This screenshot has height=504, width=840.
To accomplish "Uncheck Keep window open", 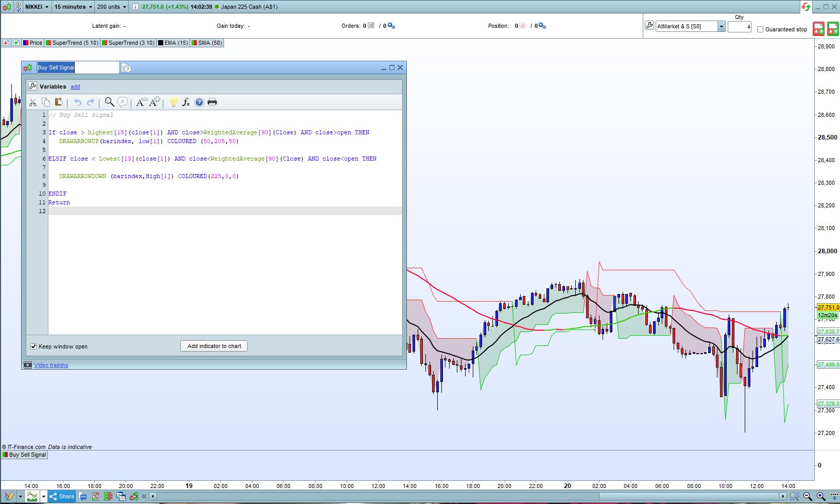I will pos(33,346).
